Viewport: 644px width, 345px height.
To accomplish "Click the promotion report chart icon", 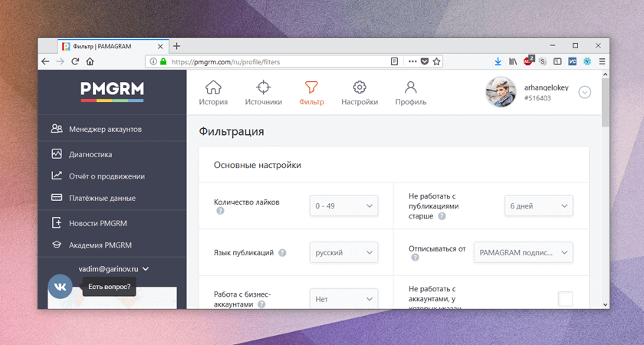I will (x=57, y=176).
